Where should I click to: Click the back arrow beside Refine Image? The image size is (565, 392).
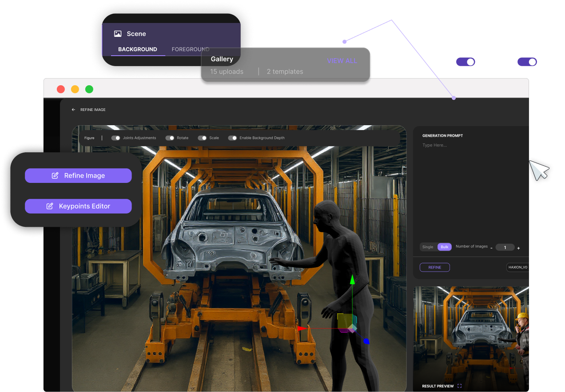pyautogui.click(x=74, y=110)
